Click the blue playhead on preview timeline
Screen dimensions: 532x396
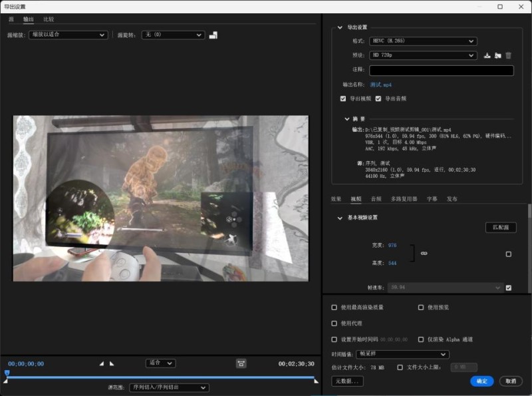pos(7,373)
